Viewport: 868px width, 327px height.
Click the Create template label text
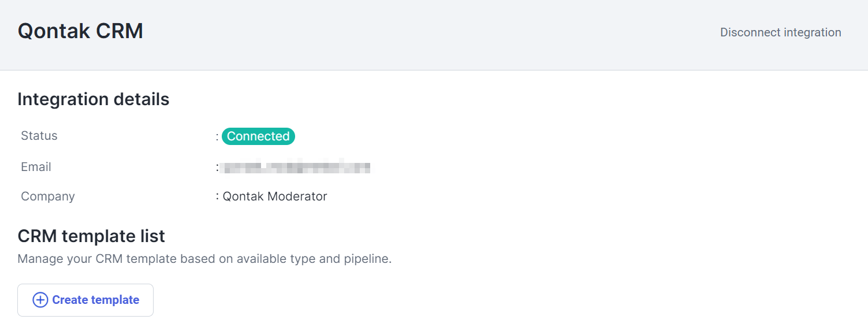[x=96, y=300]
